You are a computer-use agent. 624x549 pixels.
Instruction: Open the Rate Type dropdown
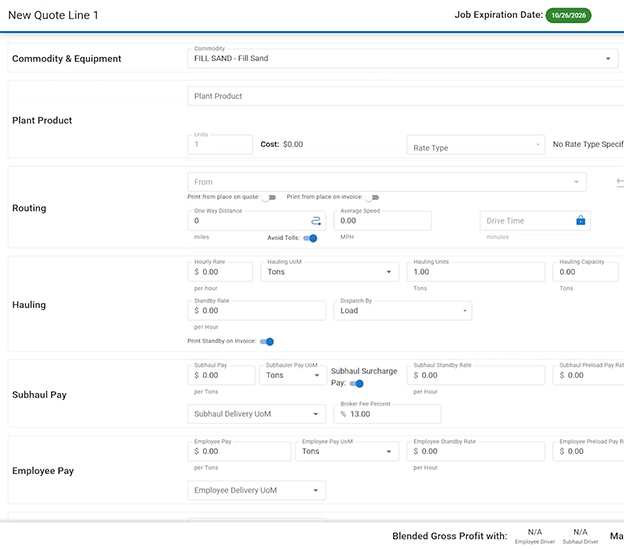click(476, 144)
